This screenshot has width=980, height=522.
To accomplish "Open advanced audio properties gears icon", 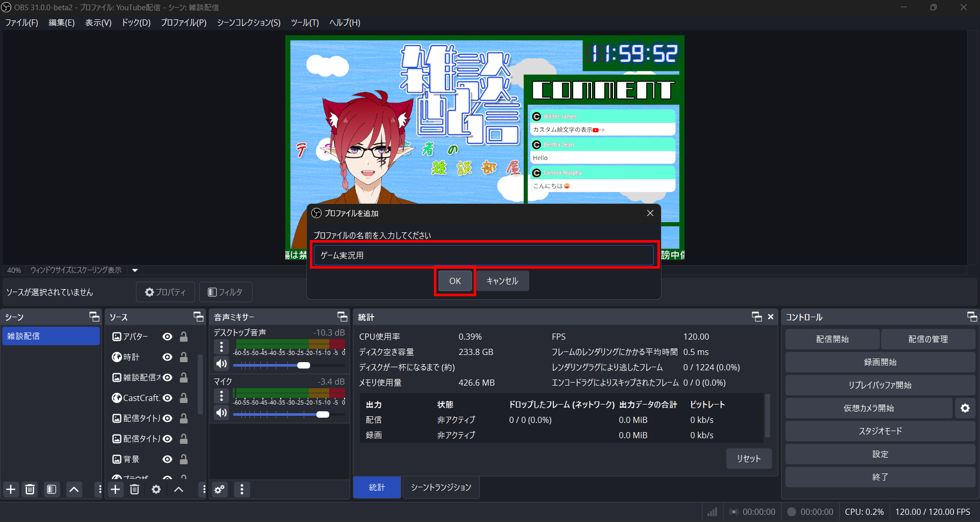I will 220,489.
